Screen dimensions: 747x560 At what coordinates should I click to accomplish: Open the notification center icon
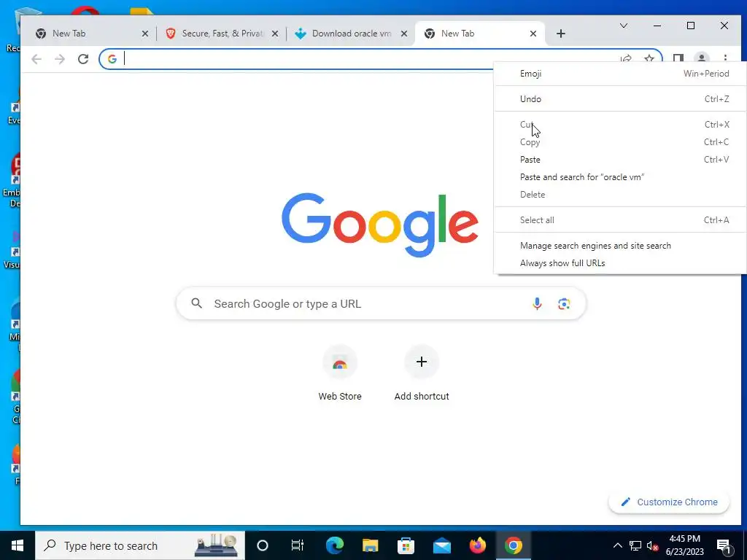pos(724,546)
